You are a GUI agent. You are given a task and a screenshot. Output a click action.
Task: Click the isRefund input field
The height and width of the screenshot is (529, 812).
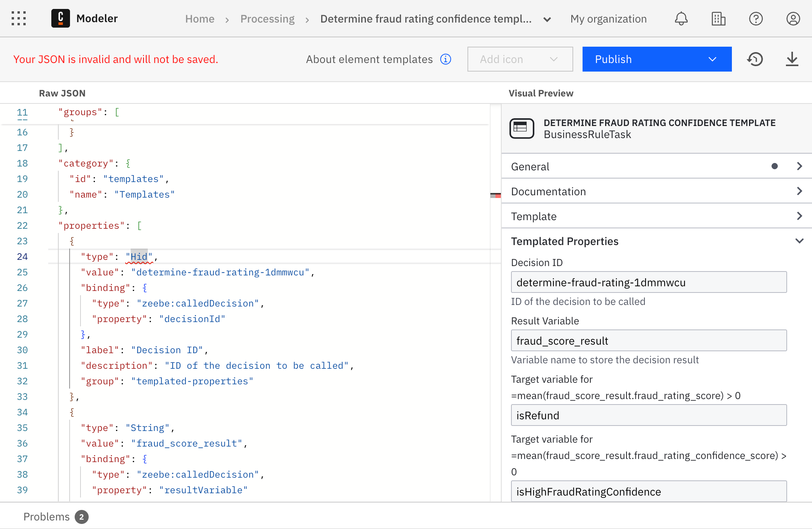[649, 415]
